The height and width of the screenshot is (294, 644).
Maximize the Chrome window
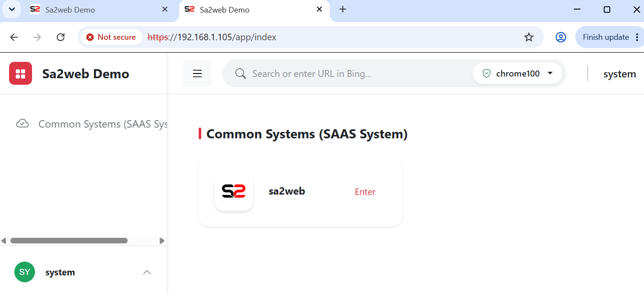tap(607, 10)
